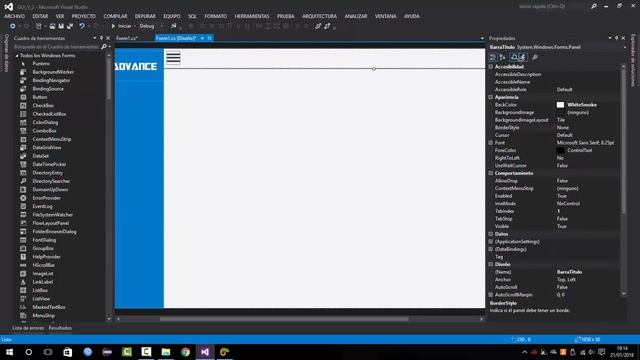Open File Explorer from the taskbar
Image resolution: width=640 pixels, height=360 pixels.
click(166, 352)
